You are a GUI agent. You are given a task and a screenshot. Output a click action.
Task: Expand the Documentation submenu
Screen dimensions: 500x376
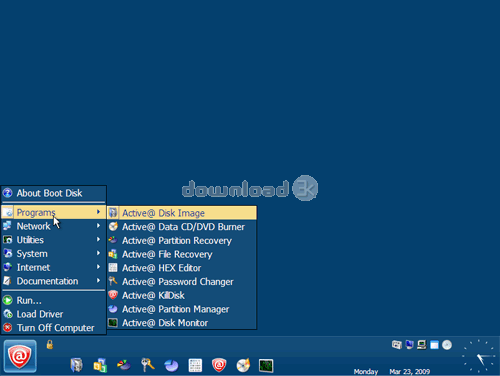coord(53,281)
